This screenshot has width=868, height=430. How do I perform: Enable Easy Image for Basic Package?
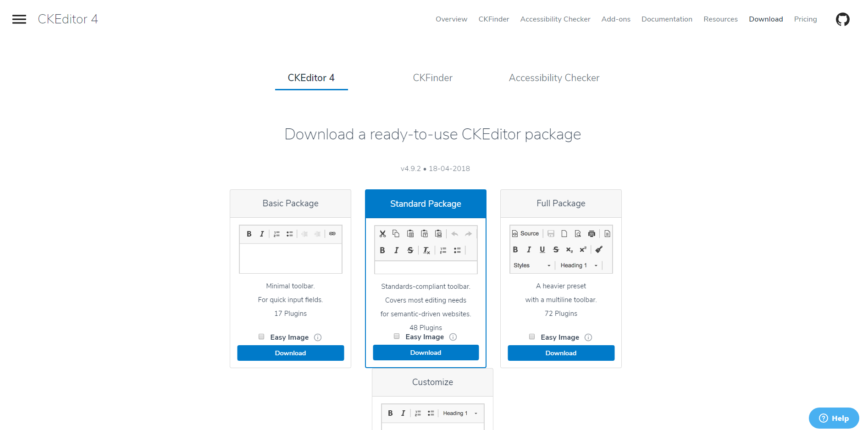[261, 336]
